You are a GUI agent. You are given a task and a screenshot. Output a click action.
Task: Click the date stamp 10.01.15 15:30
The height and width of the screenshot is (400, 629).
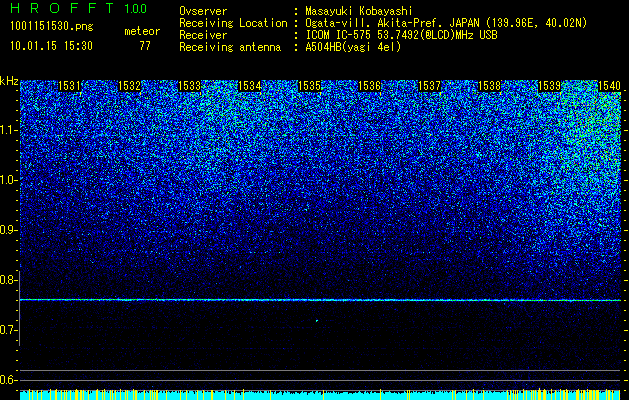51,46
